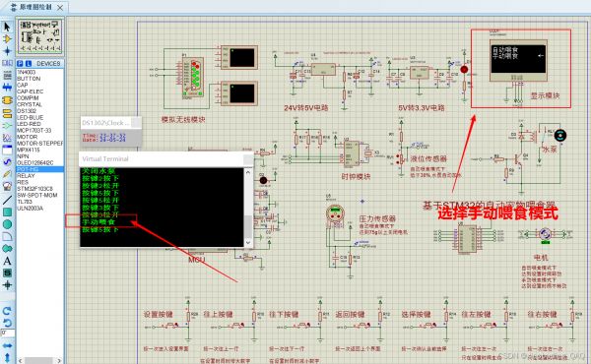Screen dimensions: 591x364
Task: Open Pick Devices with the P button
Action: pos(20,64)
